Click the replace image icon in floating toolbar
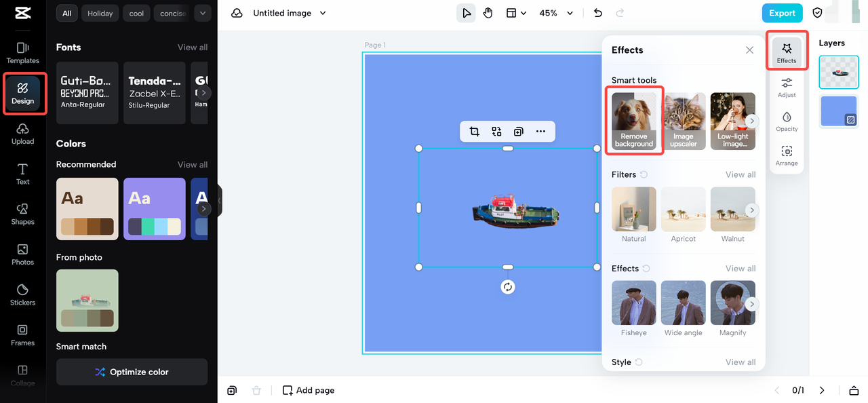Screen dimensions: 868x403 tap(496, 132)
